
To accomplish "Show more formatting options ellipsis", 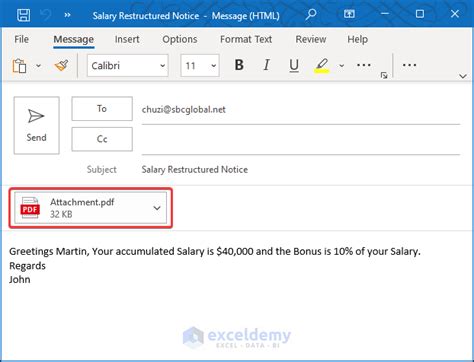I will (363, 65).
